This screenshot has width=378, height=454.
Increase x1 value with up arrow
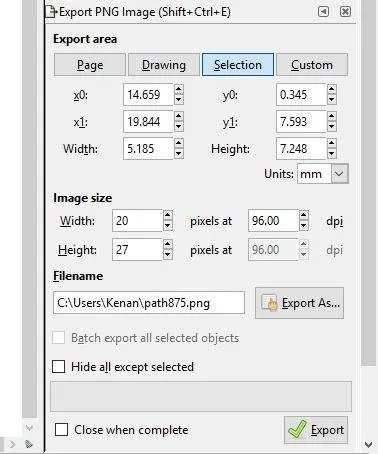[179, 116]
